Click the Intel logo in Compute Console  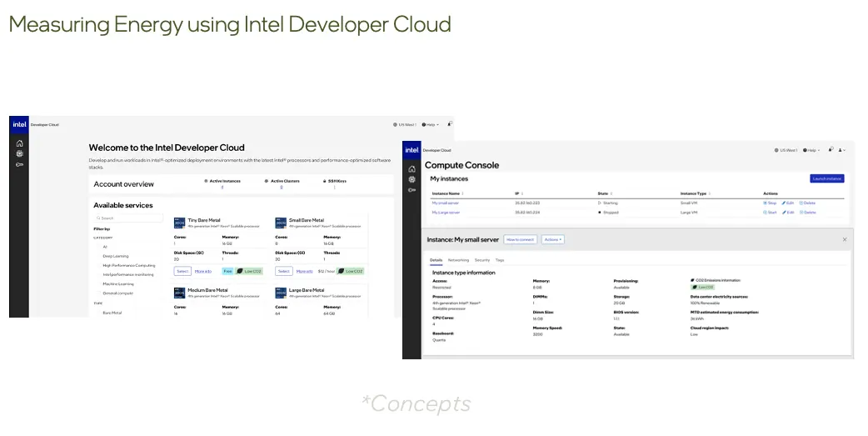412,150
